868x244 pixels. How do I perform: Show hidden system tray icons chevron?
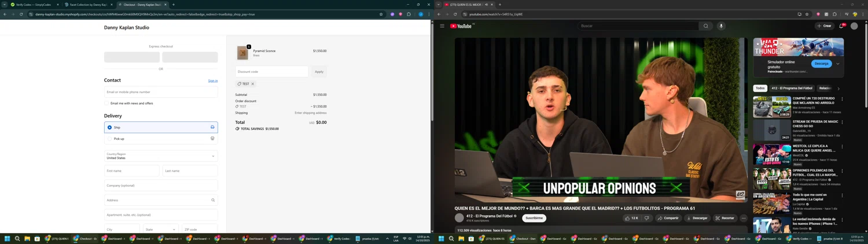(x=387, y=238)
